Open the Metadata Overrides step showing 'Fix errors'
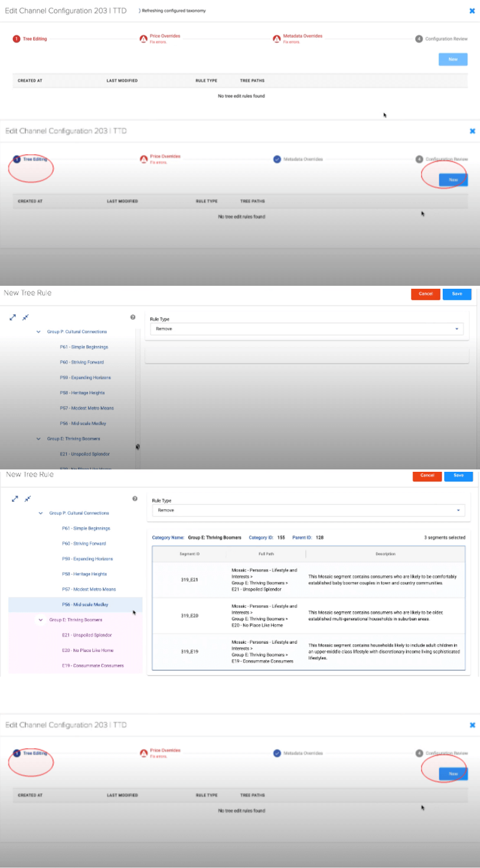 [302, 36]
